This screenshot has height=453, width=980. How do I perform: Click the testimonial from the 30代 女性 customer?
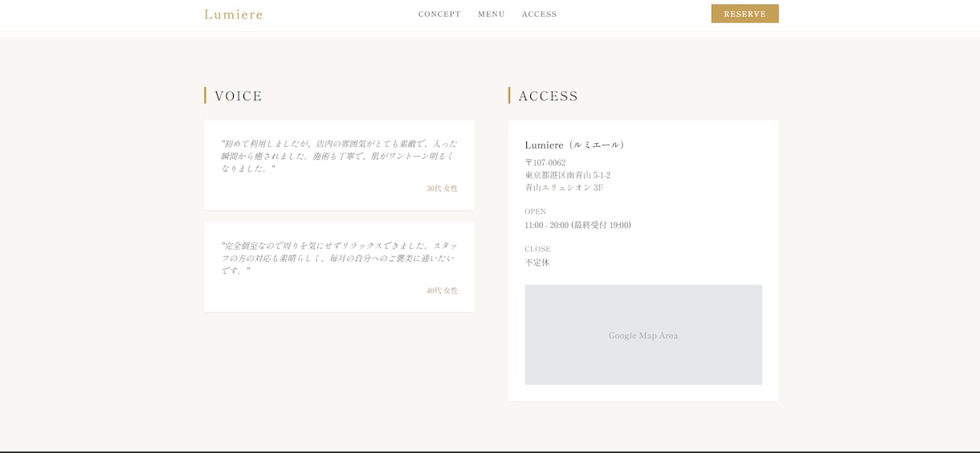[x=339, y=165]
